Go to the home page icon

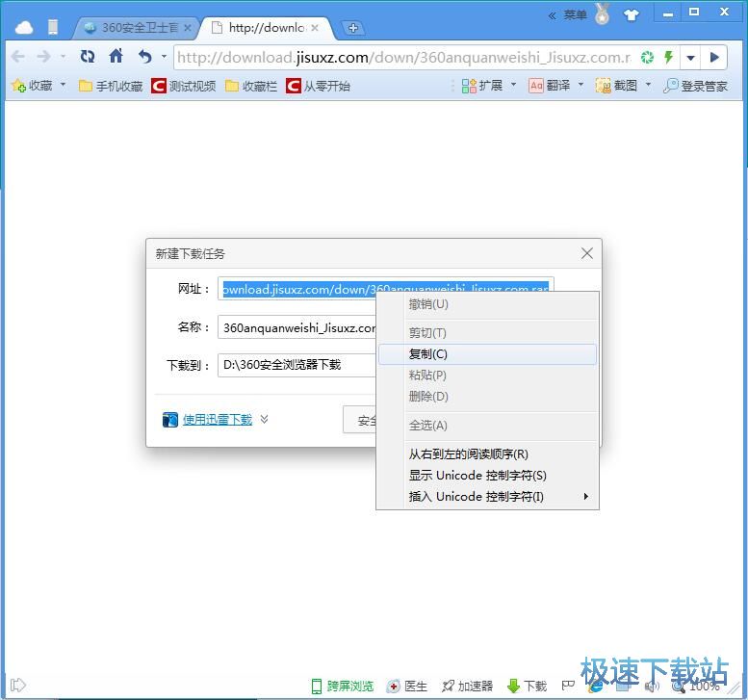click(116, 56)
